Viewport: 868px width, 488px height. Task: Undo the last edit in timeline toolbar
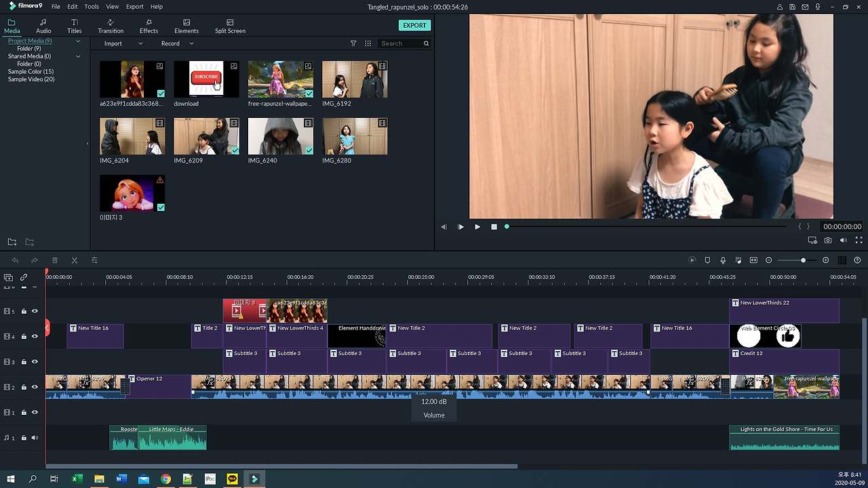coord(15,260)
